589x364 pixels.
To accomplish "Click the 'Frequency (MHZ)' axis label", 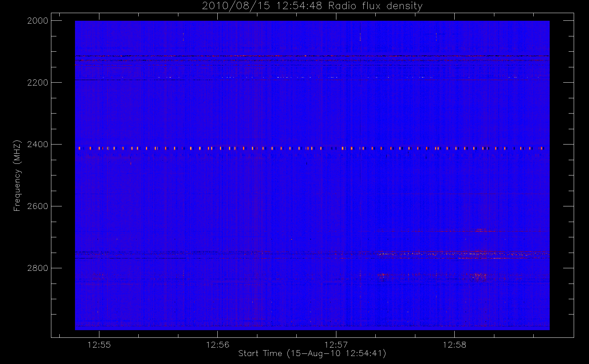I will point(17,175).
